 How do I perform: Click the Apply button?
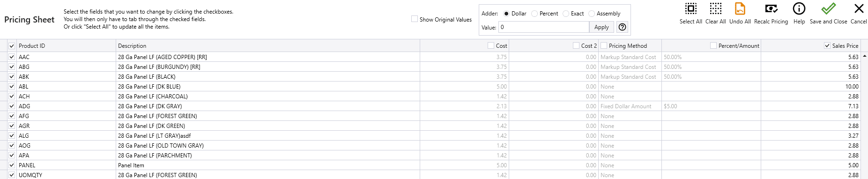tap(601, 27)
